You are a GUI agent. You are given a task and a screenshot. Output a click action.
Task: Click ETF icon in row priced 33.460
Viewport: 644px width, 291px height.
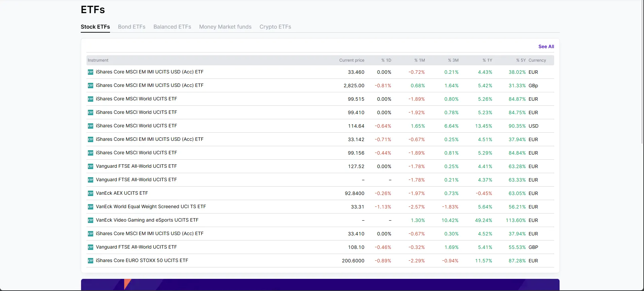click(91, 72)
